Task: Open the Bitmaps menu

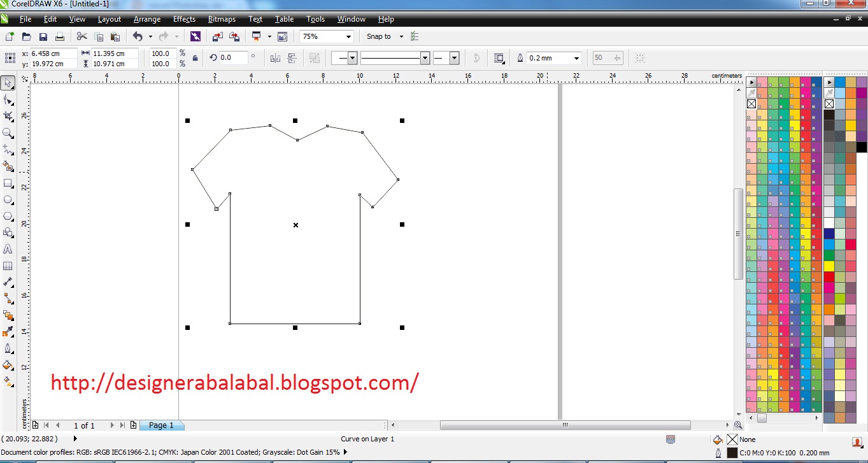Action: click(221, 19)
